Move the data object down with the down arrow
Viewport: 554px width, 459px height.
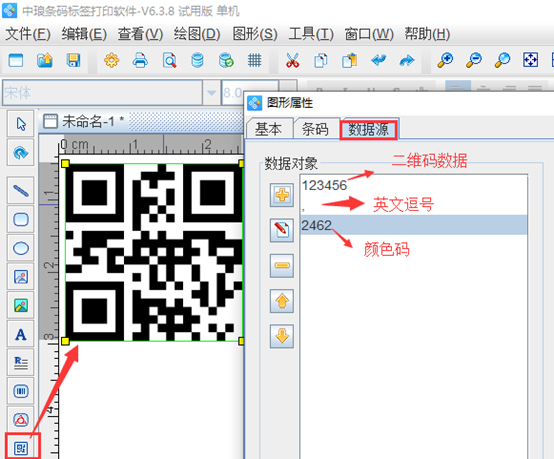pyautogui.click(x=282, y=336)
